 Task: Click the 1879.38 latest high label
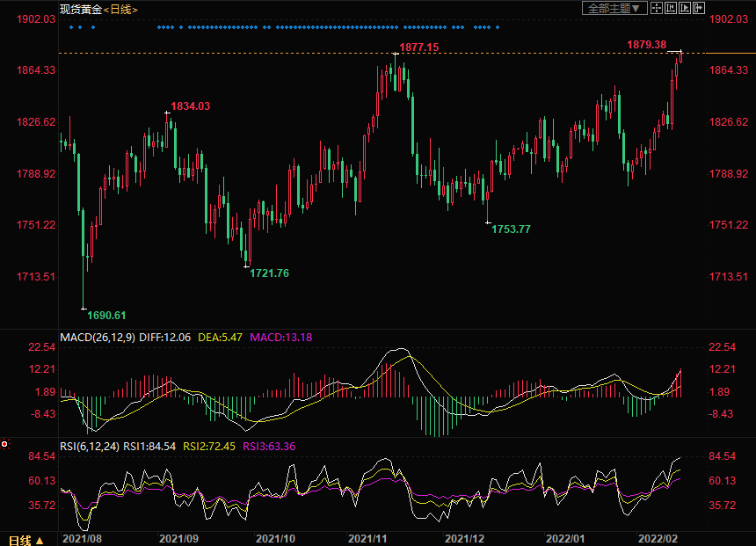click(646, 44)
